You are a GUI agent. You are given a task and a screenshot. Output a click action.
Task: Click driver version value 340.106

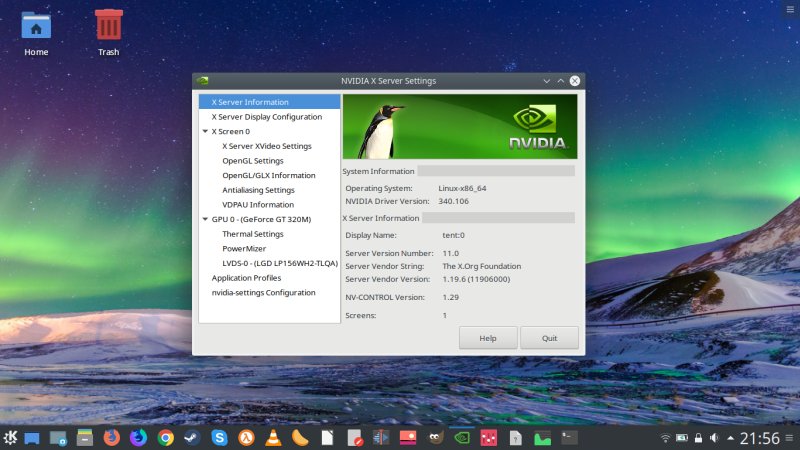(x=454, y=201)
